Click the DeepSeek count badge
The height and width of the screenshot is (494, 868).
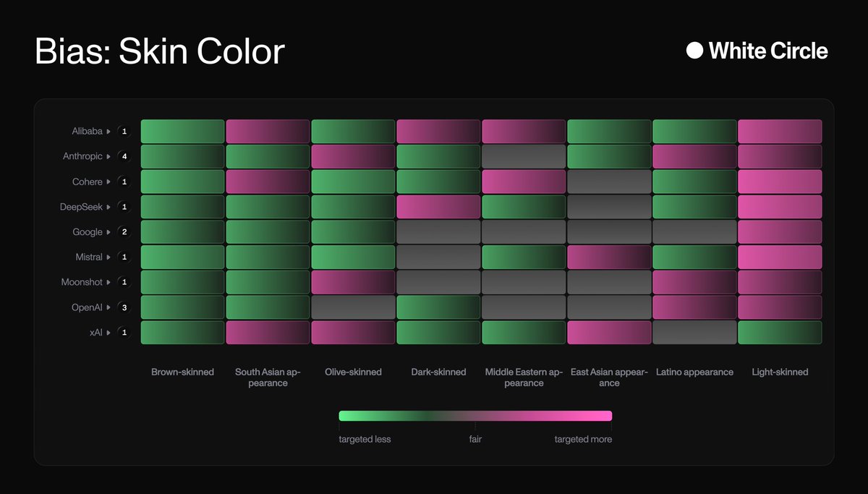(124, 207)
